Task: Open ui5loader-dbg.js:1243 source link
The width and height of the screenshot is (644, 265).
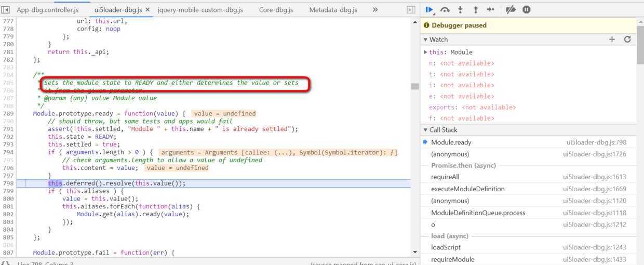Action: [x=595, y=248]
